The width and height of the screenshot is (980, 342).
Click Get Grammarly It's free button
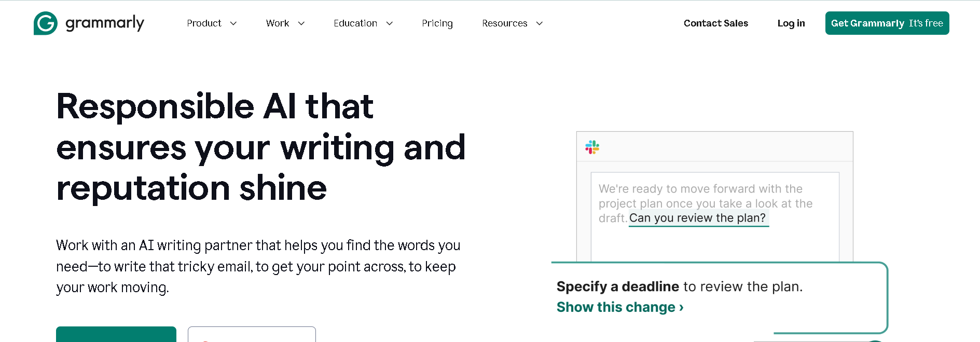click(887, 23)
